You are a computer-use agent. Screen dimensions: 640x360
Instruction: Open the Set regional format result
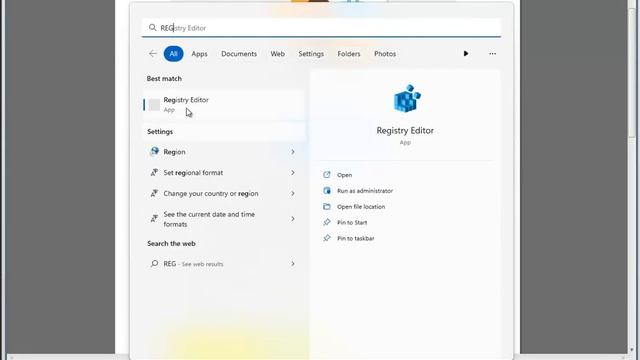click(224, 173)
